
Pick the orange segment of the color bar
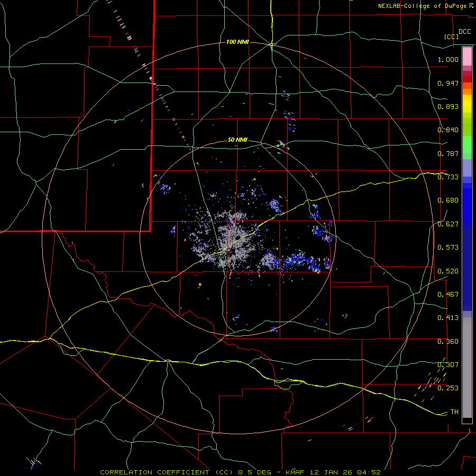(467, 91)
